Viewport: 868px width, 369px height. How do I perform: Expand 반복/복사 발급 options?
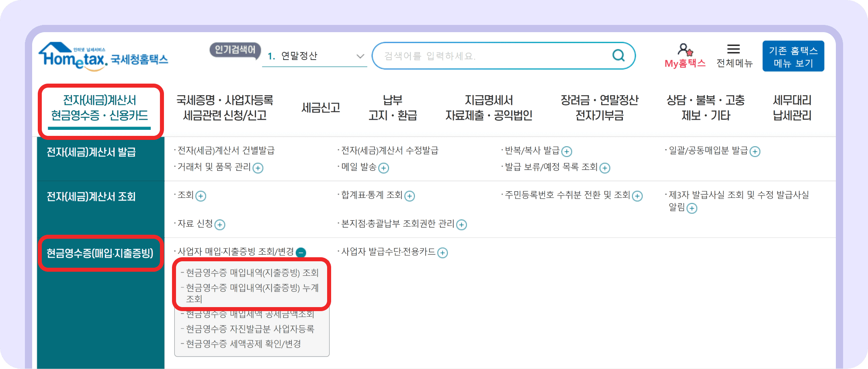[567, 152]
